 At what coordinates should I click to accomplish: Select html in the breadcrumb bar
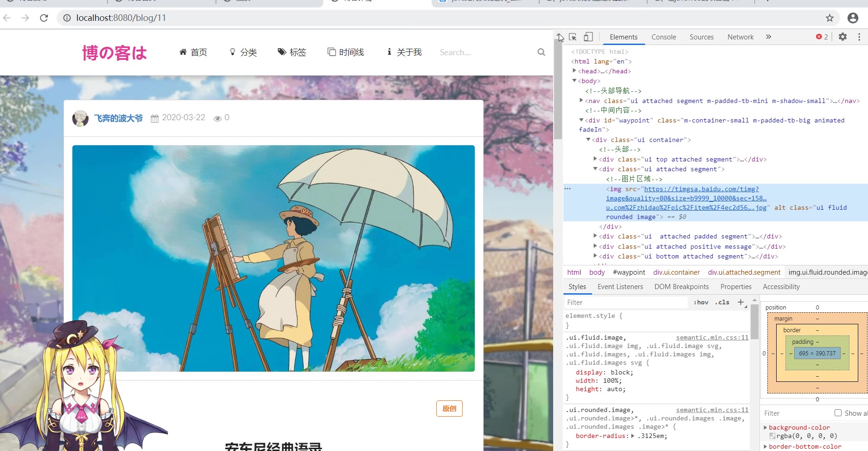click(x=574, y=272)
